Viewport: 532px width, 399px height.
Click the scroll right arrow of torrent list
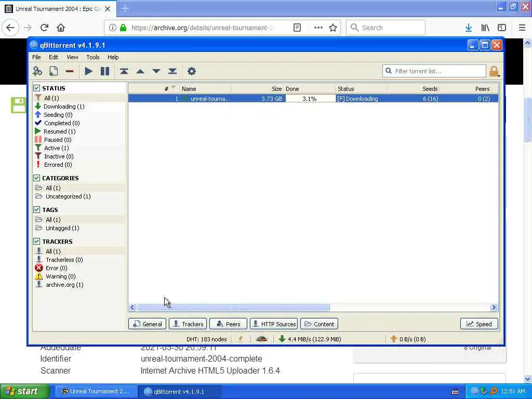494,308
